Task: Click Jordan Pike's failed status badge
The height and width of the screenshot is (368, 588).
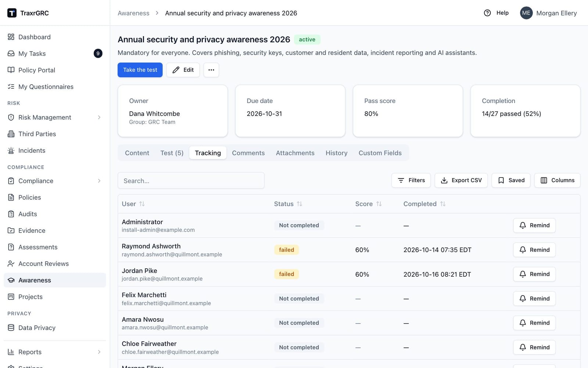Action: (x=287, y=274)
